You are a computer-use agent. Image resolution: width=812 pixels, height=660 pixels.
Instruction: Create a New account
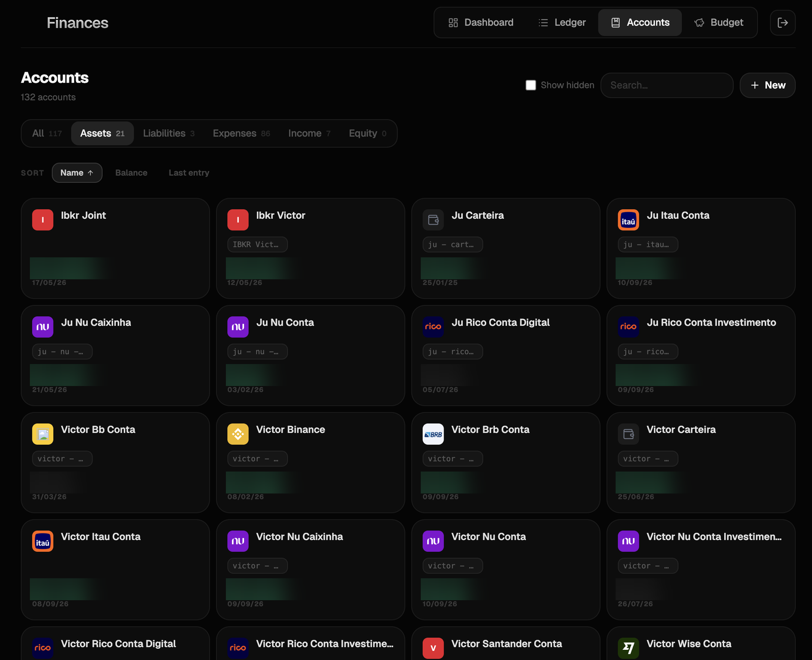pyautogui.click(x=767, y=85)
